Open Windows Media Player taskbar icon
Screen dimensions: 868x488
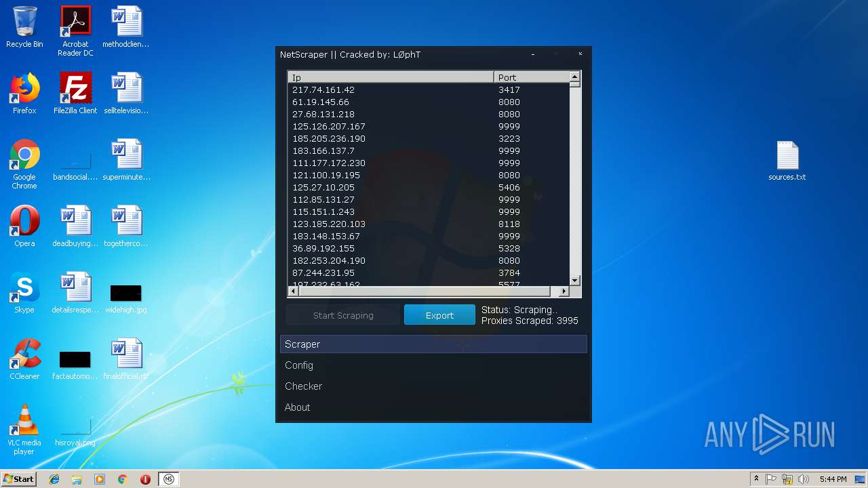(x=100, y=479)
